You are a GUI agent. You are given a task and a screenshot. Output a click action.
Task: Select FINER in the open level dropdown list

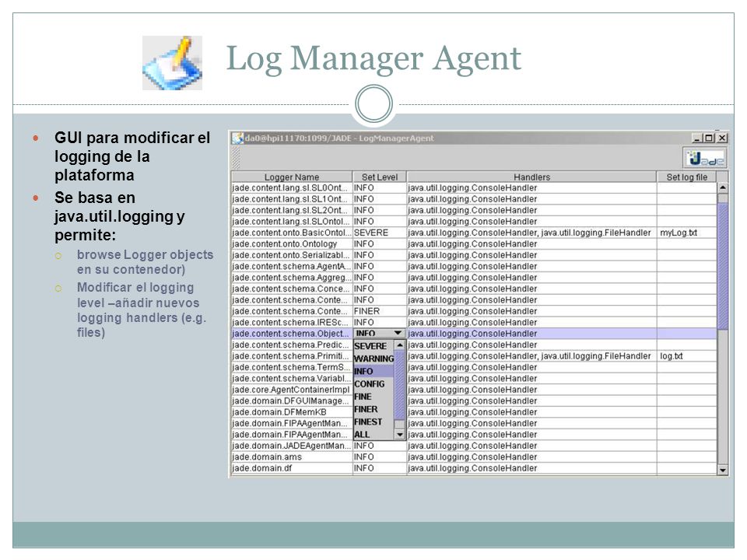[x=373, y=409]
